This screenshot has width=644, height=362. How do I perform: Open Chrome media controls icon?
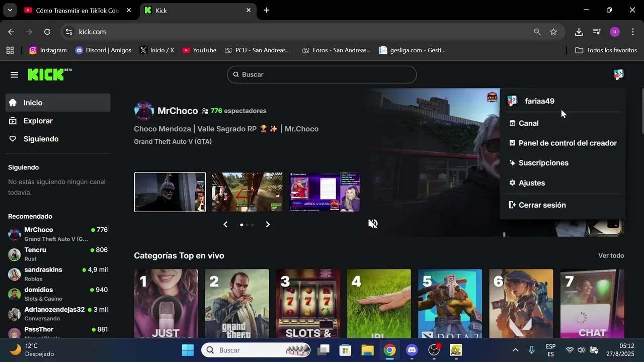tap(597, 32)
